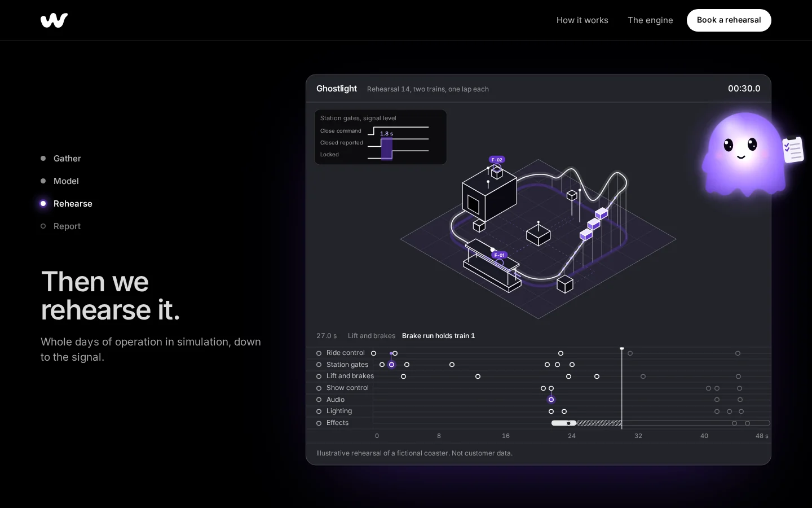Image resolution: width=812 pixels, height=508 pixels.
Task: Toggle the Station gates row circle
Action: click(x=319, y=365)
